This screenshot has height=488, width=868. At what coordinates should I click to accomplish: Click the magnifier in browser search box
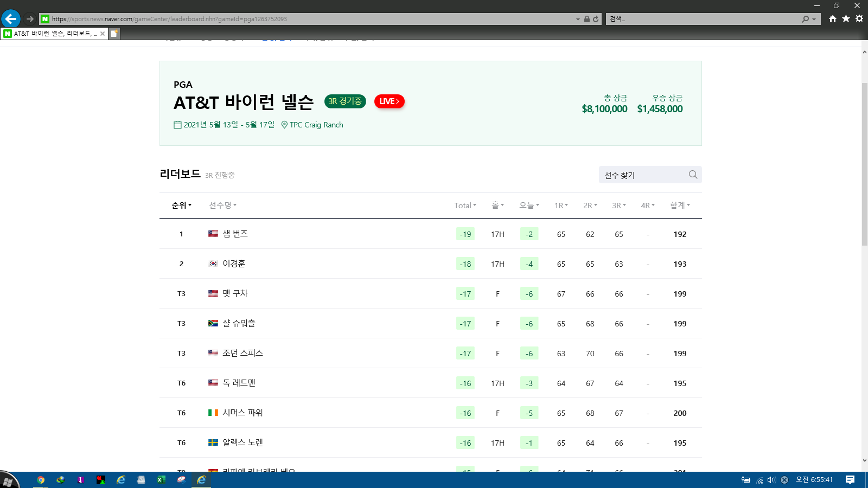[806, 19]
